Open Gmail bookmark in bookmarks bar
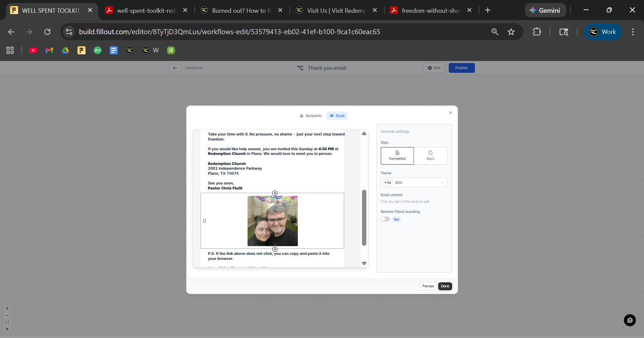This screenshot has height=338, width=644. pos(49,50)
